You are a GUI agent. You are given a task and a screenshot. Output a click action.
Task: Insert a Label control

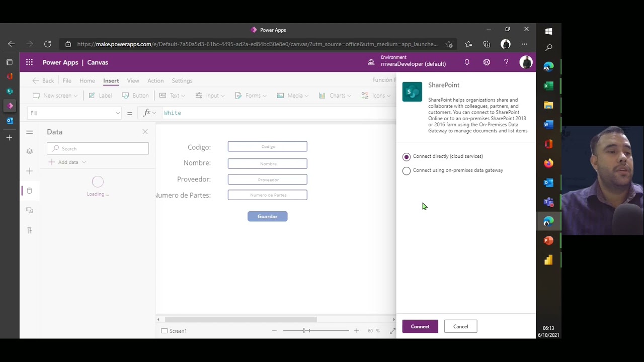pyautogui.click(x=100, y=96)
